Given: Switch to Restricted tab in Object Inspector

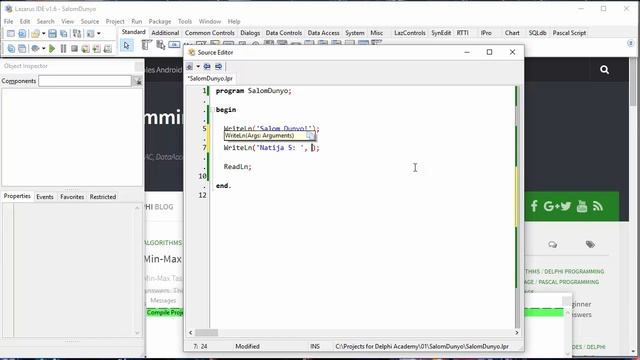Looking at the screenshot, I should click(103, 197).
